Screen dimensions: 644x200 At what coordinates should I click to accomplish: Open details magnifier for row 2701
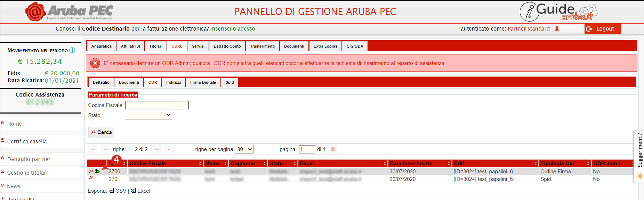tap(91, 178)
